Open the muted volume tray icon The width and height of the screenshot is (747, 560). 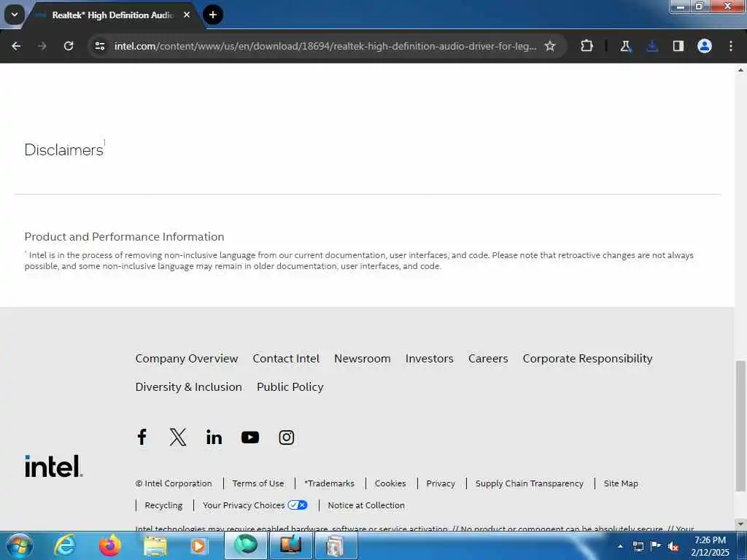click(x=673, y=546)
